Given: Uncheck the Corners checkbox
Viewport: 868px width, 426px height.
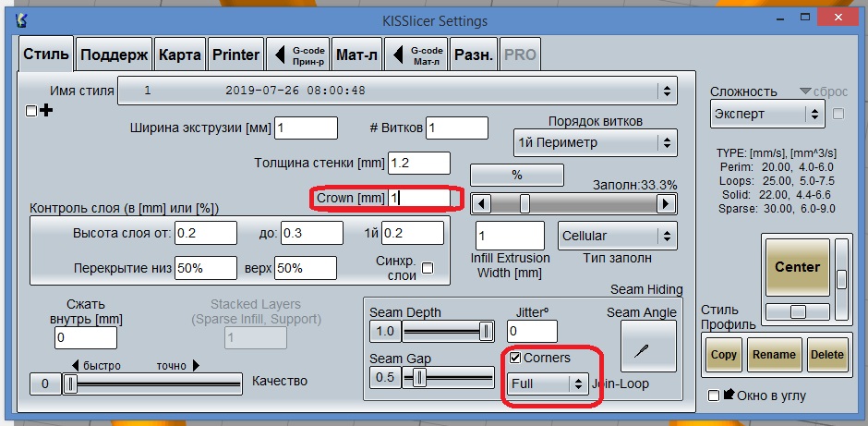Looking at the screenshot, I should click(x=515, y=358).
